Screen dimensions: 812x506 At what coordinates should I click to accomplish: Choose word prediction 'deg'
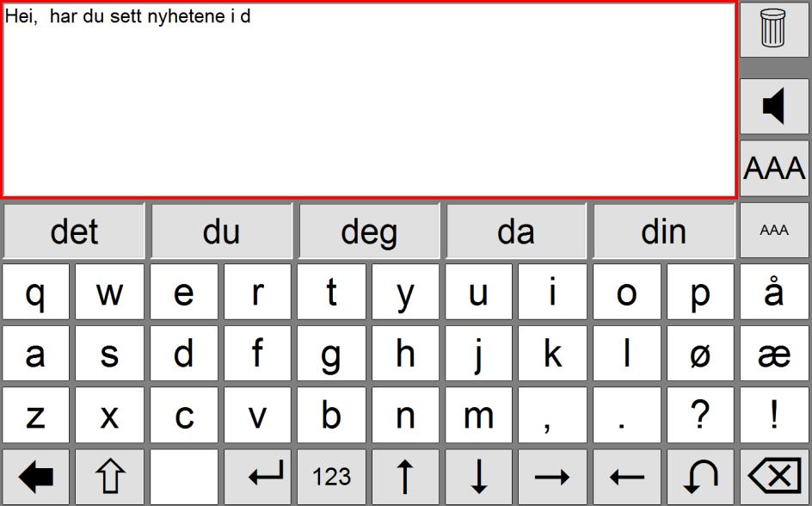[x=369, y=231]
